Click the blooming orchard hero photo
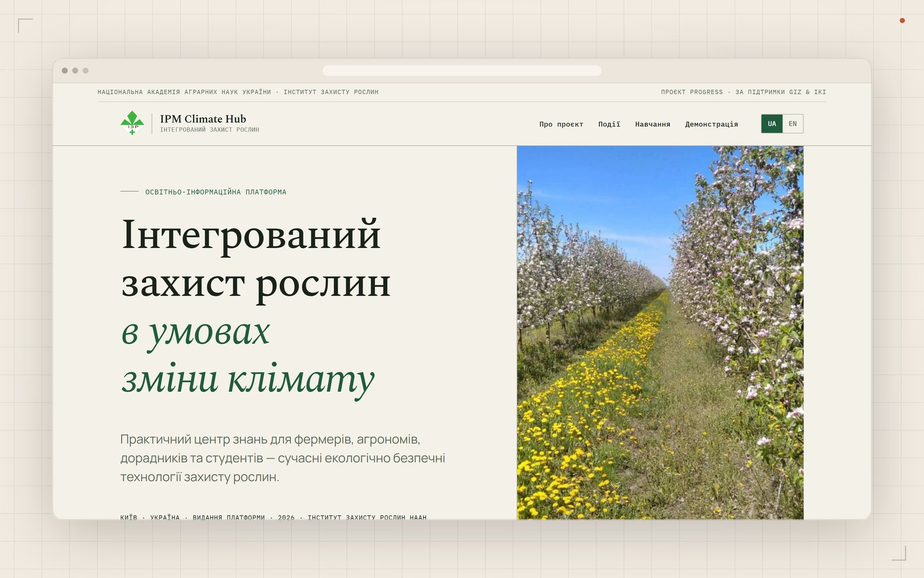924x578 pixels. [660, 332]
